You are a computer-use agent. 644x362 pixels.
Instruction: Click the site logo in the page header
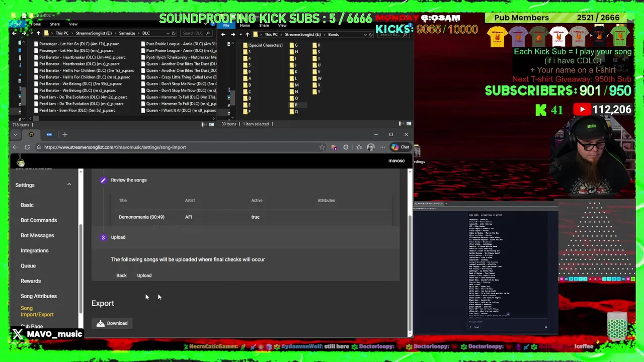pyautogui.click(x=21, y=161)
